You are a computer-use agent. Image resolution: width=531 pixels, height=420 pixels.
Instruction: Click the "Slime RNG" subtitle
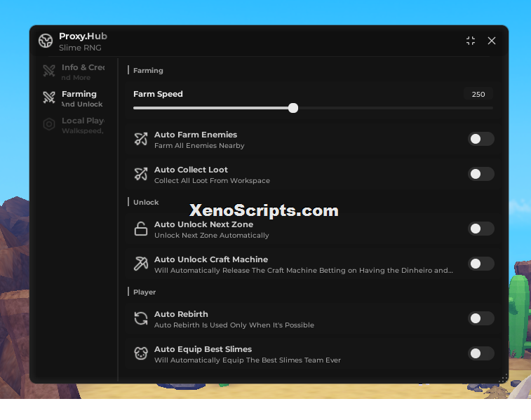80,48
